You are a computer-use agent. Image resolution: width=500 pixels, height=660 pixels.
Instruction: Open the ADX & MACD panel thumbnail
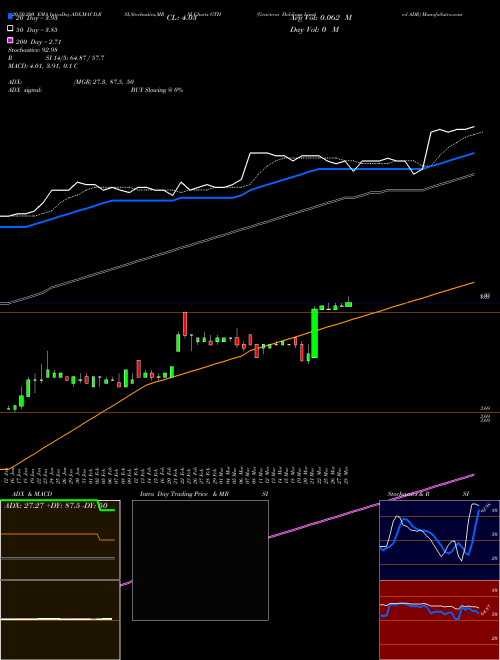(x=60, y=580)
